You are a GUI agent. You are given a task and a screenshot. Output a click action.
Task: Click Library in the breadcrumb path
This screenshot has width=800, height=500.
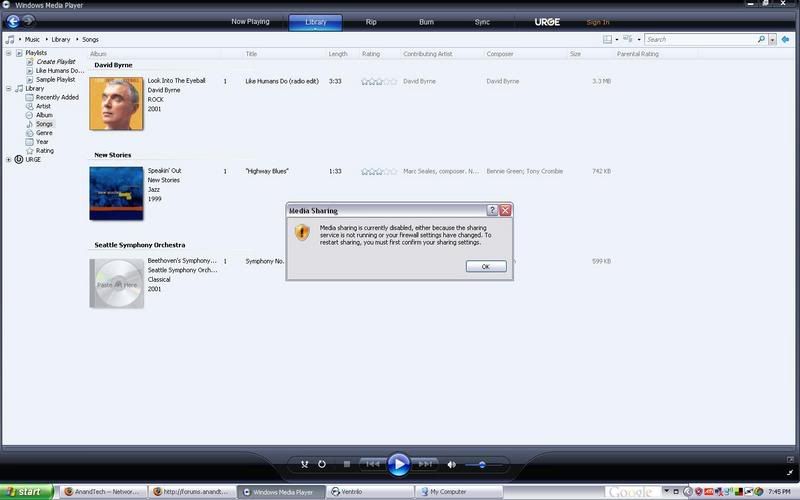click(61, 39)
